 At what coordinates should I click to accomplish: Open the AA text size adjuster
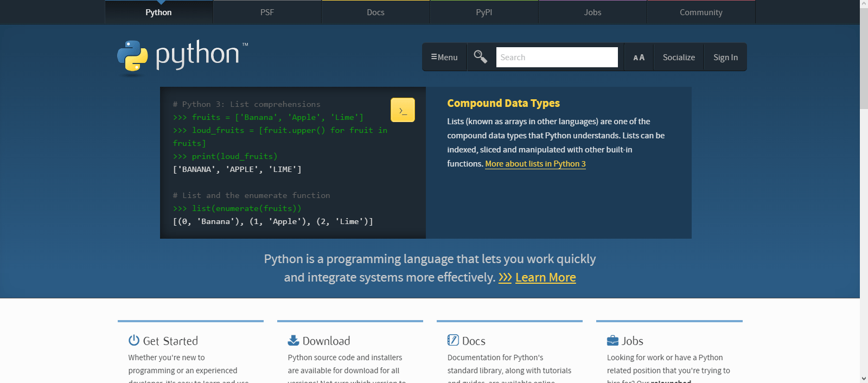639,57
